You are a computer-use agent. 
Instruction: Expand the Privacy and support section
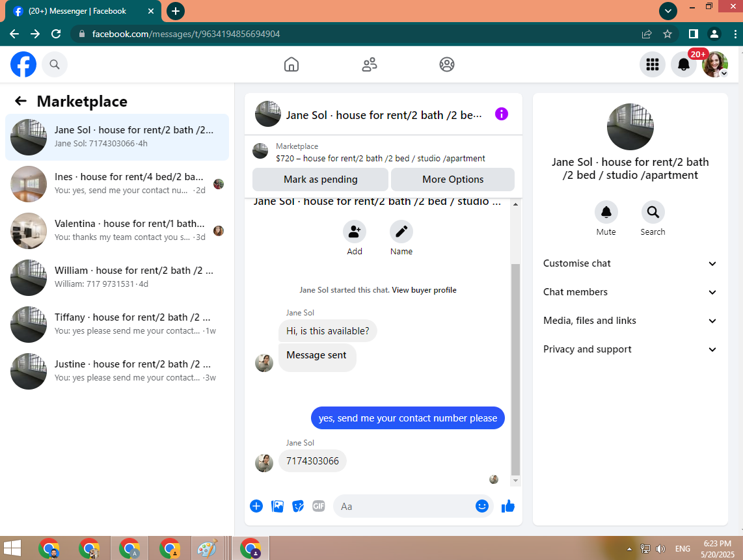pos(630,349)
